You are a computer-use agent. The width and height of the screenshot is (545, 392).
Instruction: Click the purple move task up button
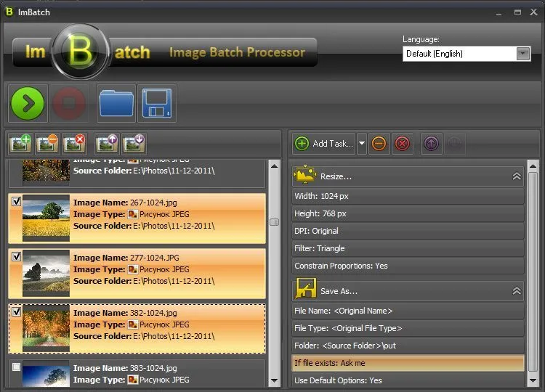[430, 144]
